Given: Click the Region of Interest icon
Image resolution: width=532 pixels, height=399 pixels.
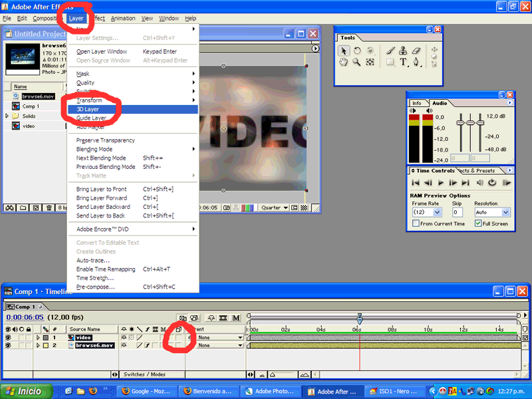Looking at the screenshot, I should click(x=294, y=207).
